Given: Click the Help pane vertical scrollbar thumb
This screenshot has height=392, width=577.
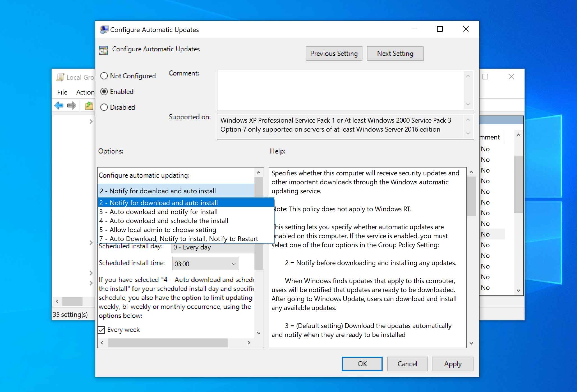Looking at the screenshot, I should click(471, 196).
